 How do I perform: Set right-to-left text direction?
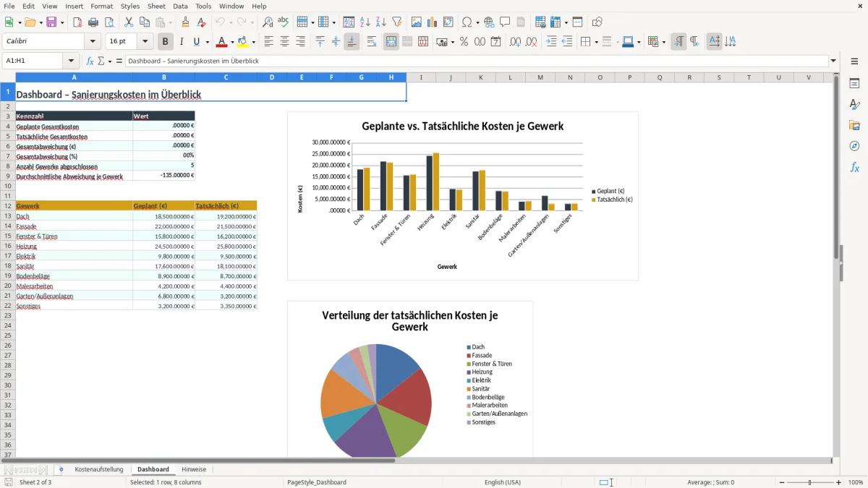coord(694,42)
